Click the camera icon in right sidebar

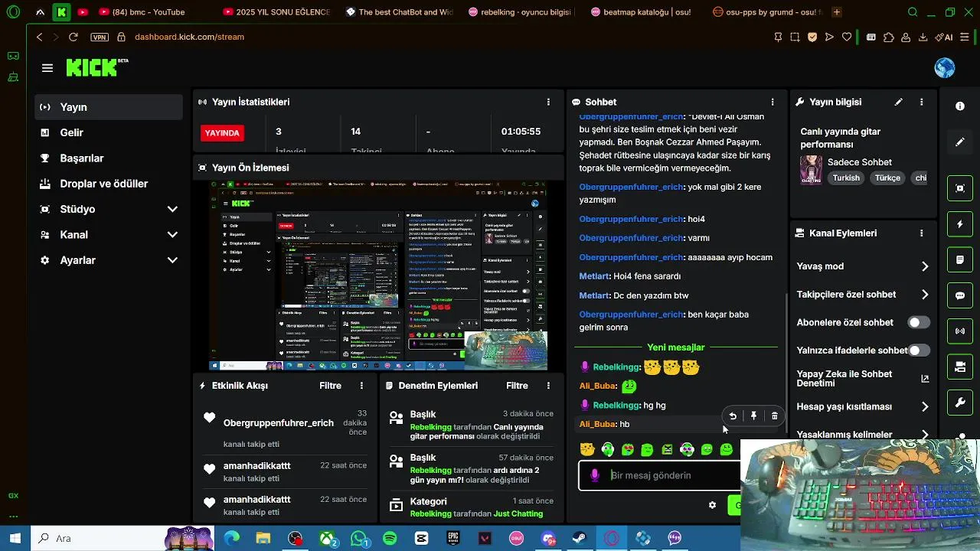point(960,188)
